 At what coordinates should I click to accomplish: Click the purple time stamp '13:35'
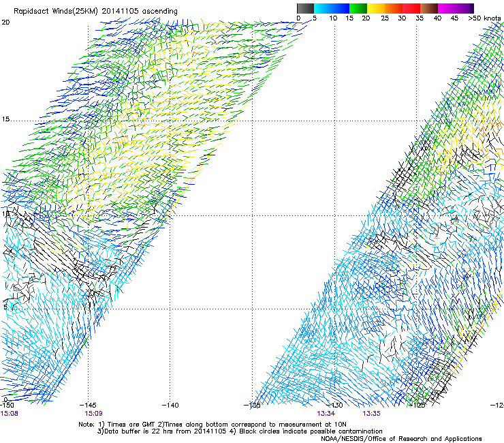(372, 414)
